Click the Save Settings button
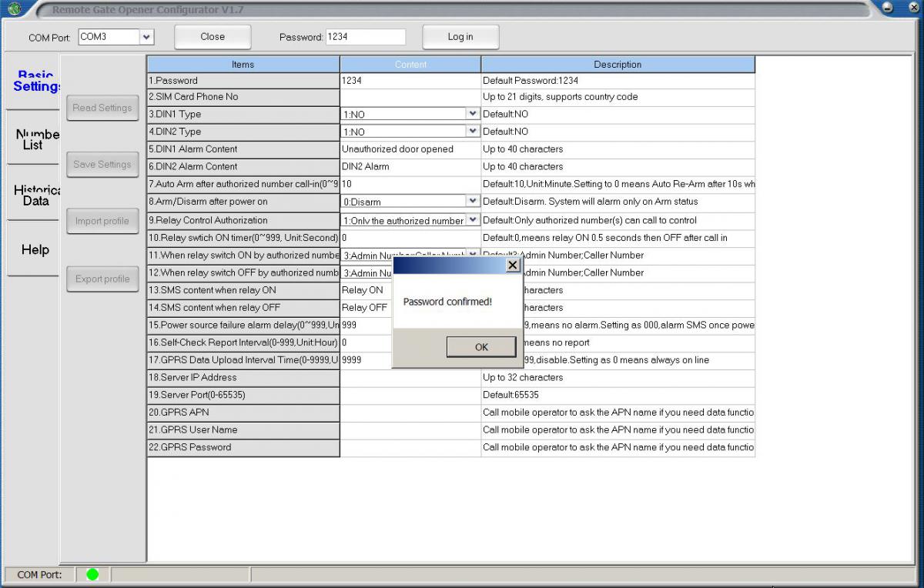This screenshot has width=924, height=588. [x=102, y=164]
